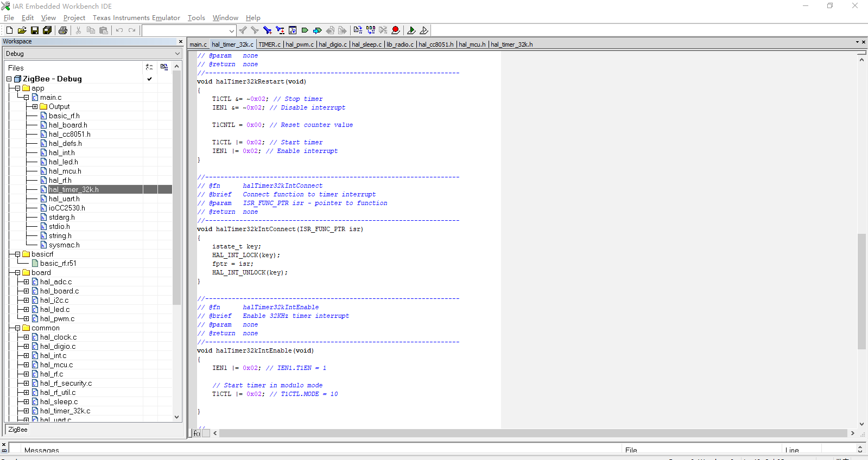Switch to the hal_sleep.c editor tab
Image resolution: width=868 pixels, height=460 pixels.
[x=366, y=44]
